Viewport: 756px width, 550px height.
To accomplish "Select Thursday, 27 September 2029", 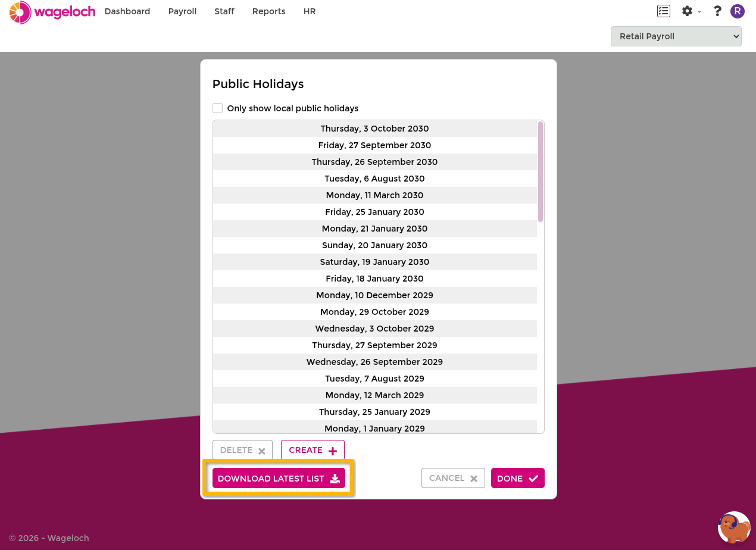I will (375, 345).
